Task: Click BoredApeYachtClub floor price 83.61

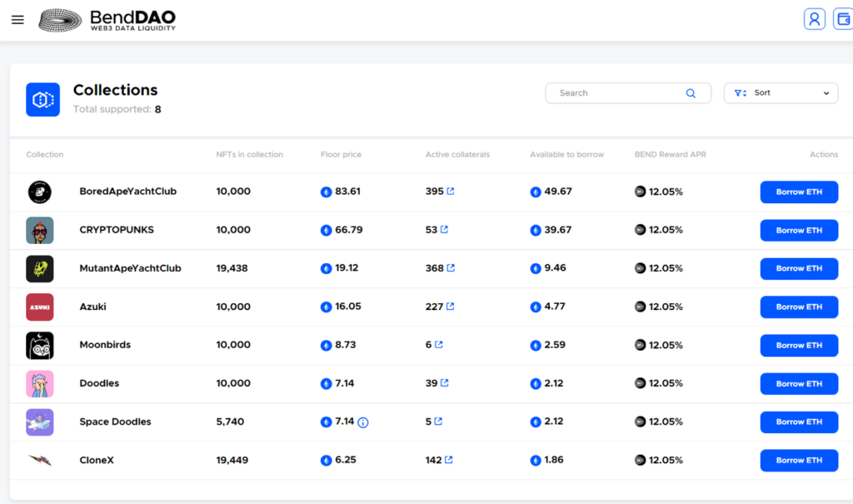Action: 347,192
